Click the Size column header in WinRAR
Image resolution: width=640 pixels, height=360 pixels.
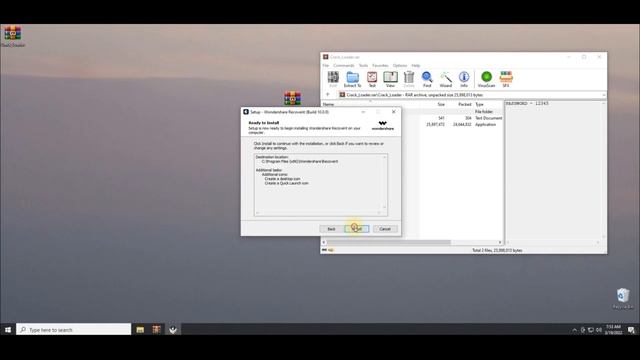[x=441, y=104]
